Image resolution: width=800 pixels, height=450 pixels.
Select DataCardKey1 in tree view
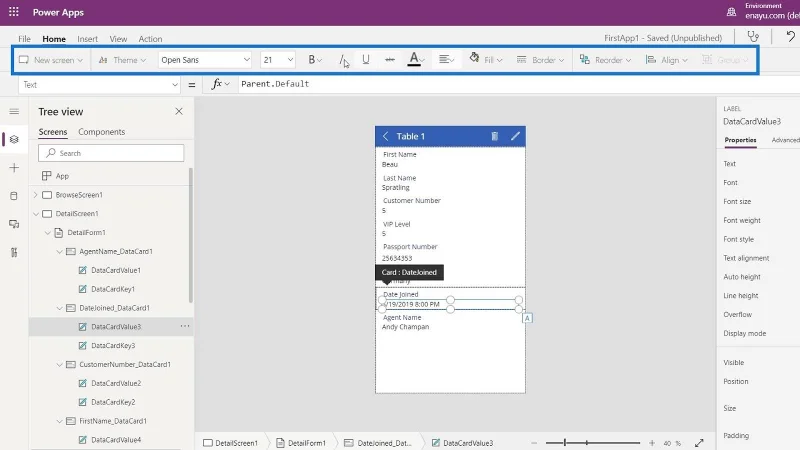click(x=113, y=289)
